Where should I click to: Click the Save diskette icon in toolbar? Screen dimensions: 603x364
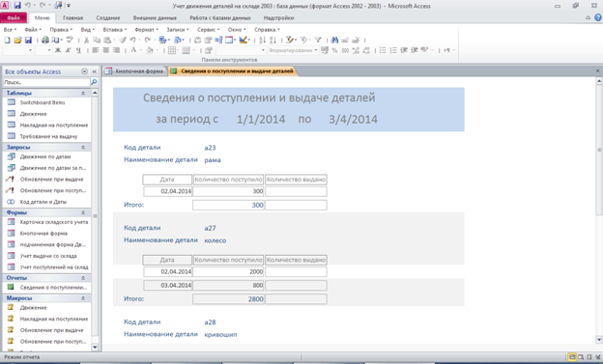click(28, 40)
